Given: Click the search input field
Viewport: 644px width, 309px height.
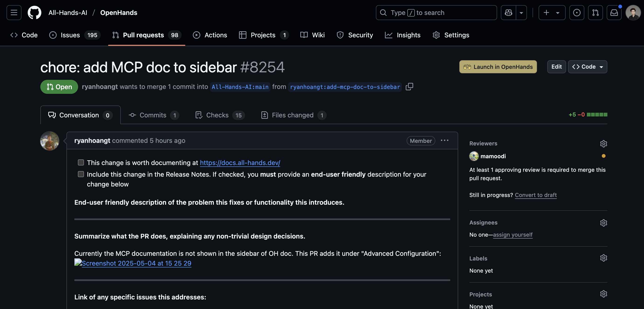Looking at the screenshot, I should 436,13.
